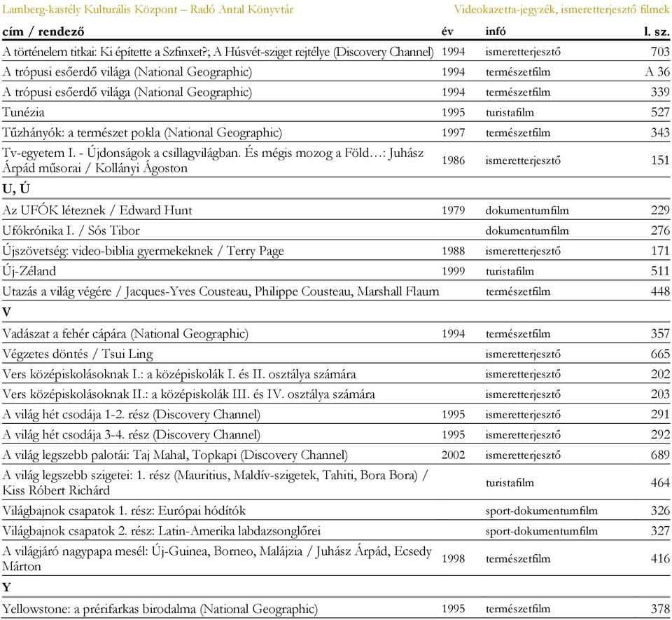Select the page header 'Lamberg-kastély Kulturális Központ'
Viewport: 672px width, 620px height.
tap(90, 9)
